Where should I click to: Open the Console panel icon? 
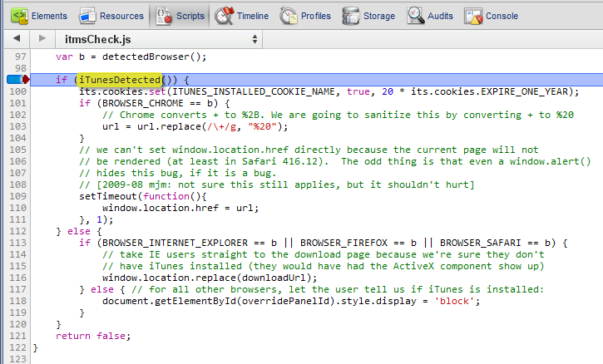click(473, 16)
